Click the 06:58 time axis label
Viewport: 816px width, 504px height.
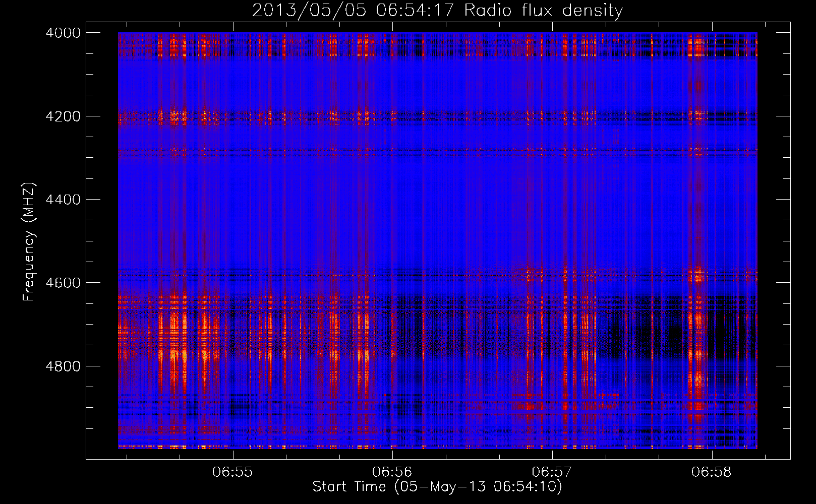coord(712,472)
